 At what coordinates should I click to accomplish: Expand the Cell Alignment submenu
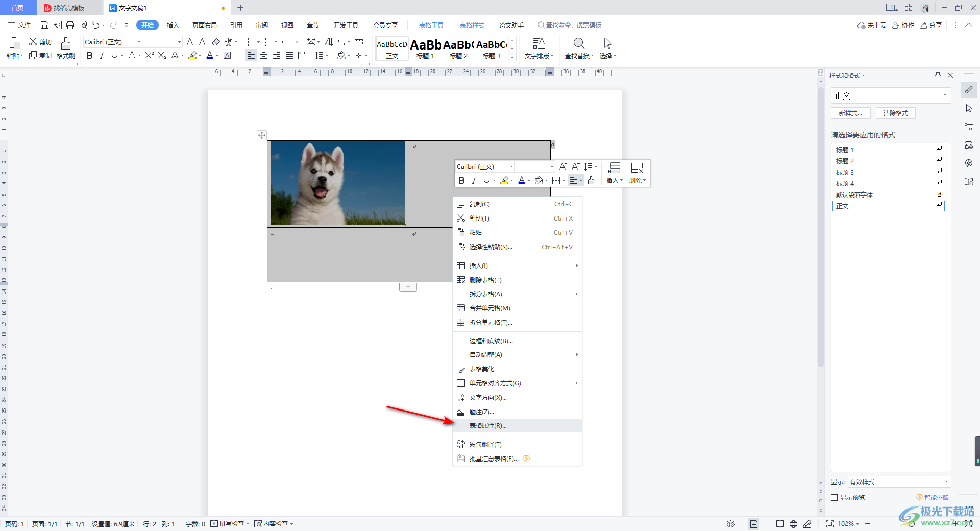click(x=517, y=383)
